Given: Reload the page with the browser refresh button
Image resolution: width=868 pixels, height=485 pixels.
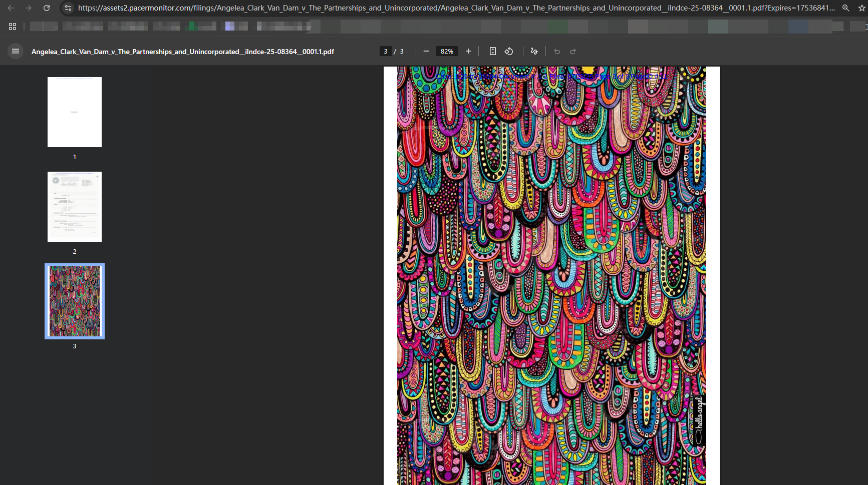Looking at the screenshot, I should point(47,8).
